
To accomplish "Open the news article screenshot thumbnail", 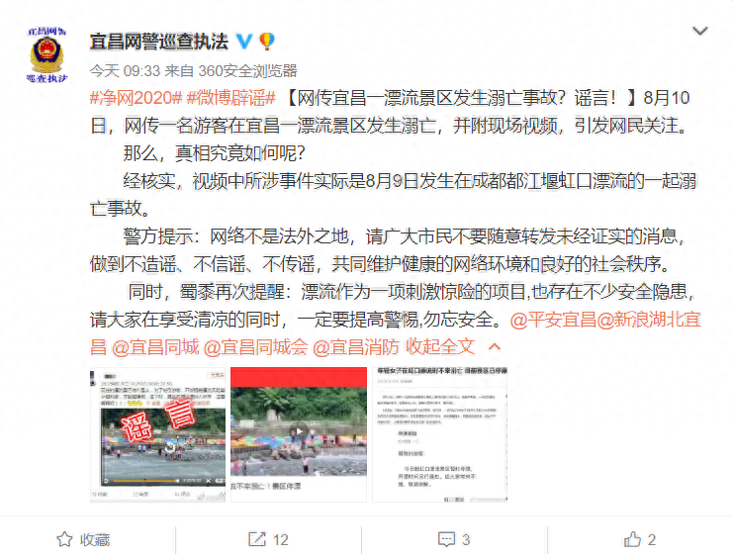I will (440, 434).
